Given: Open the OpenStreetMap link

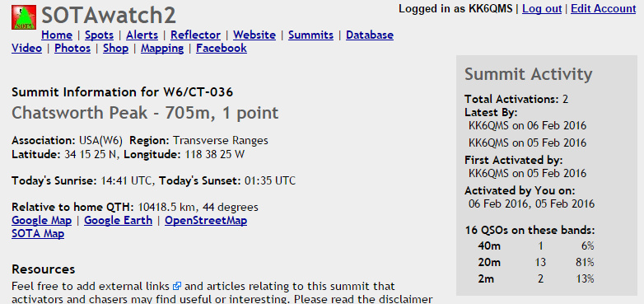Looking at the screenshot, I should 206,221.
